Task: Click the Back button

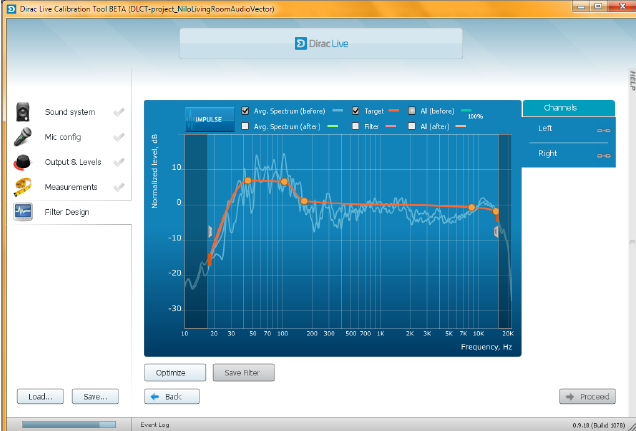Action: pyautogui.click(x=172, y=397)
